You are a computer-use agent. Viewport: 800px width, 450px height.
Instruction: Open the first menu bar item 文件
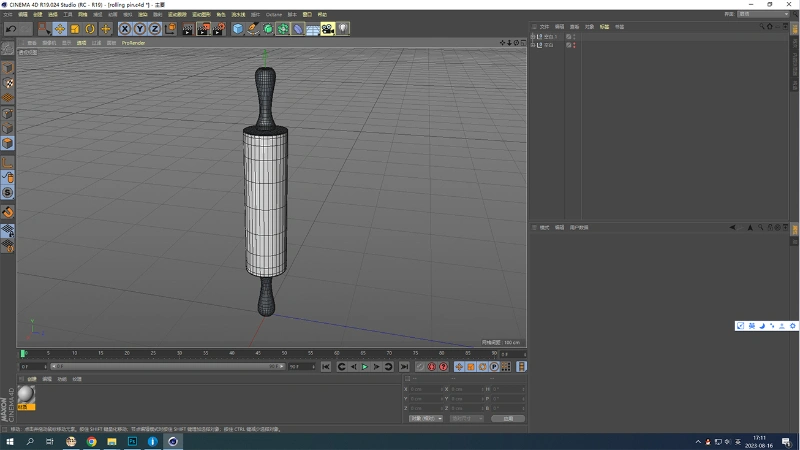coord(8,14)
